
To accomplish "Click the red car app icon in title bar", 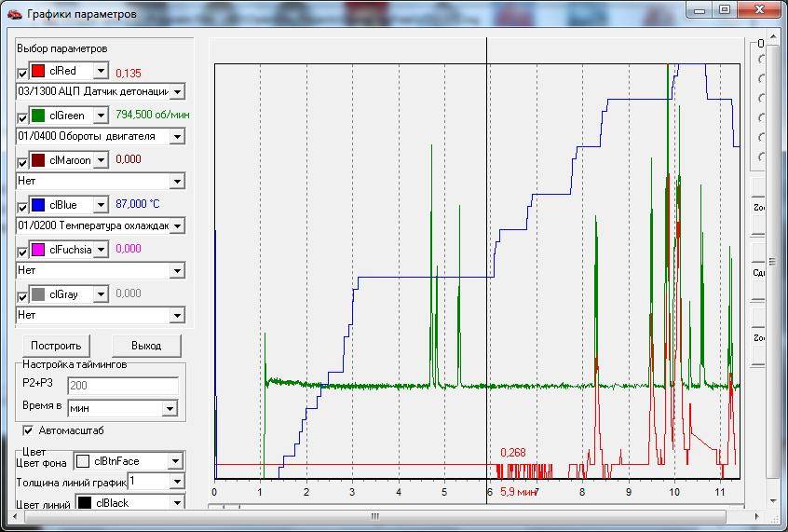I will (14, 14).
